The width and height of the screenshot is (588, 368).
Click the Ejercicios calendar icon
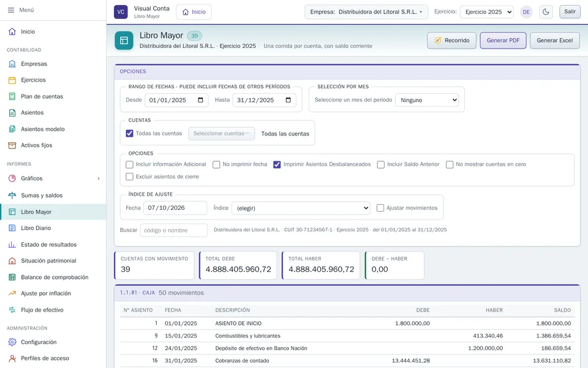12,80
